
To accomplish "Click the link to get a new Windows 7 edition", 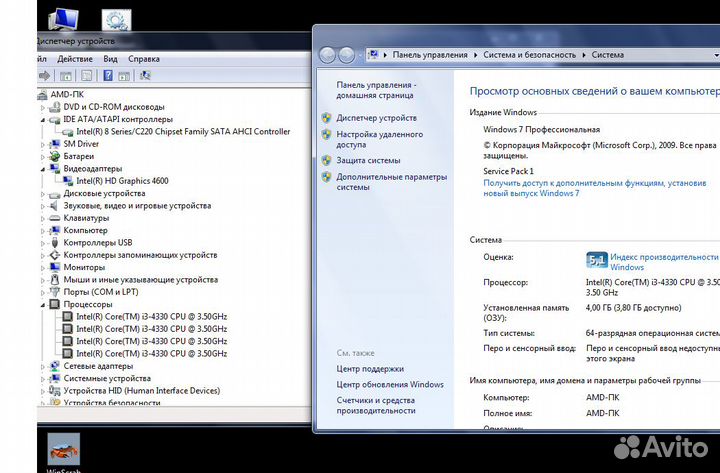I will tap(595, 188).
